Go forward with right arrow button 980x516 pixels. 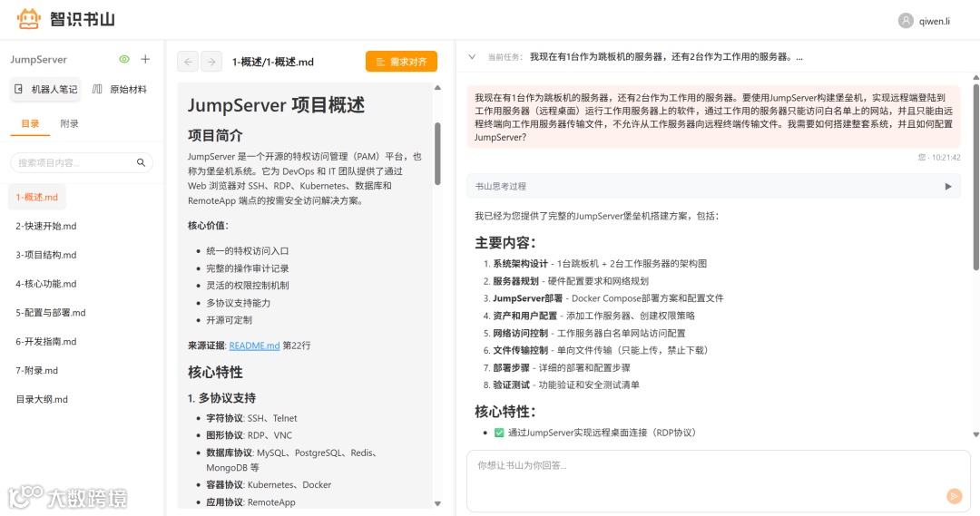(211, 62)
